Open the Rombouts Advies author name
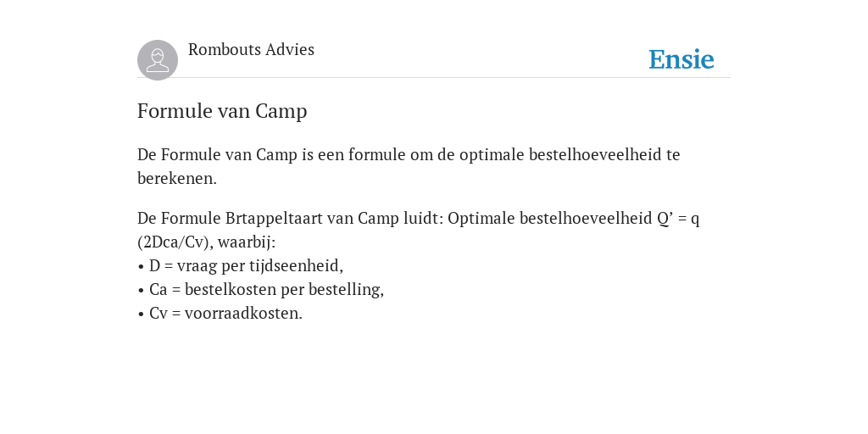This screenshot has height=434, width=868. tap(251, 49)
